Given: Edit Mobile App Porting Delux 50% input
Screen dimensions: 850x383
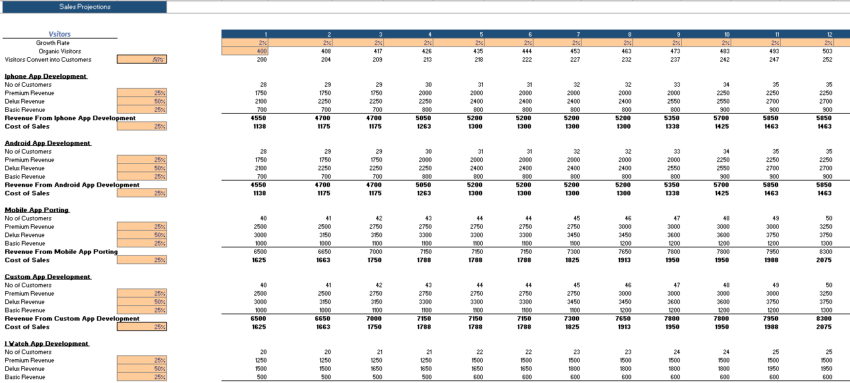Looking at the screenshot, I should tap(141, 235).
